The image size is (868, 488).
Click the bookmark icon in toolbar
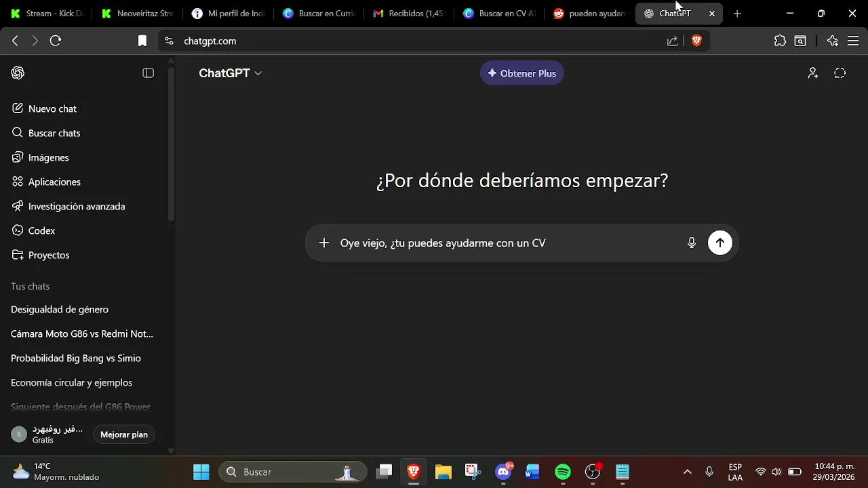click(x=142, y=41)
